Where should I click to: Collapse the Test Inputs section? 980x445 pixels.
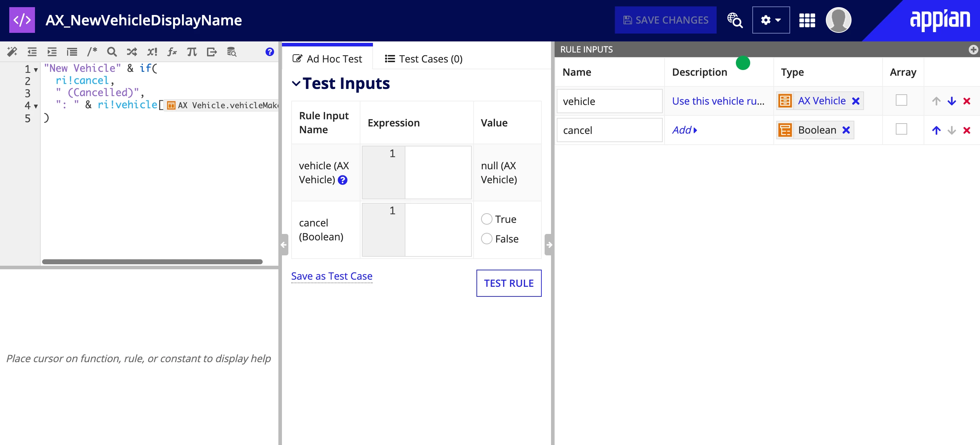(x=296, y=83)
